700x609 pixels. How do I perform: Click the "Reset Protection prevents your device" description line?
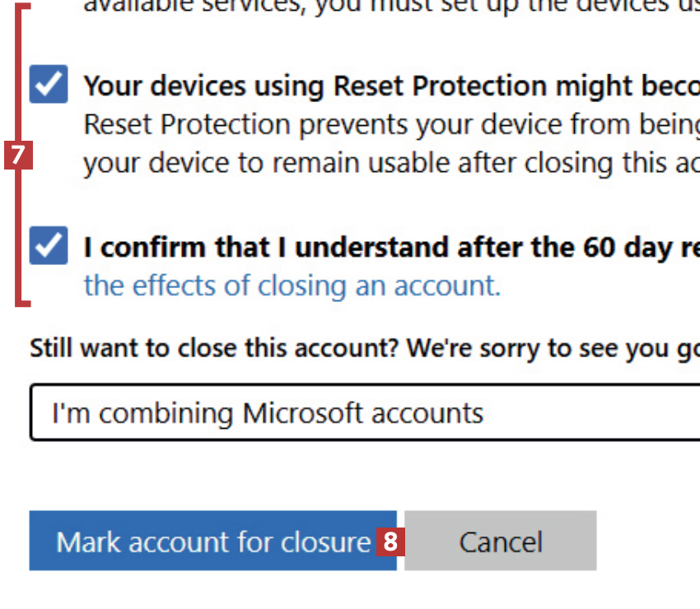[x=387, y=125]
